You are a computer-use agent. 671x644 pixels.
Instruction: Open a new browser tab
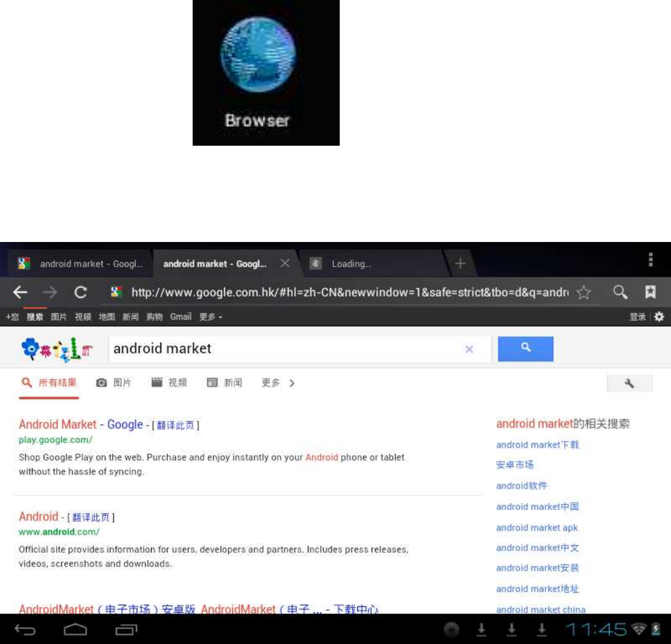(460, 263)
